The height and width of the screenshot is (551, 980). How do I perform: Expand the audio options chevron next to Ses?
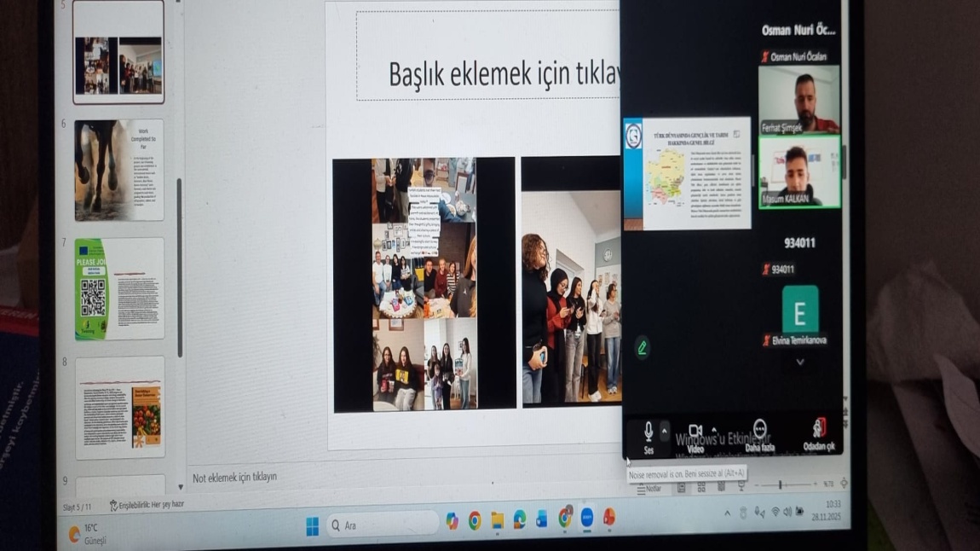click(x=664, y=430)
